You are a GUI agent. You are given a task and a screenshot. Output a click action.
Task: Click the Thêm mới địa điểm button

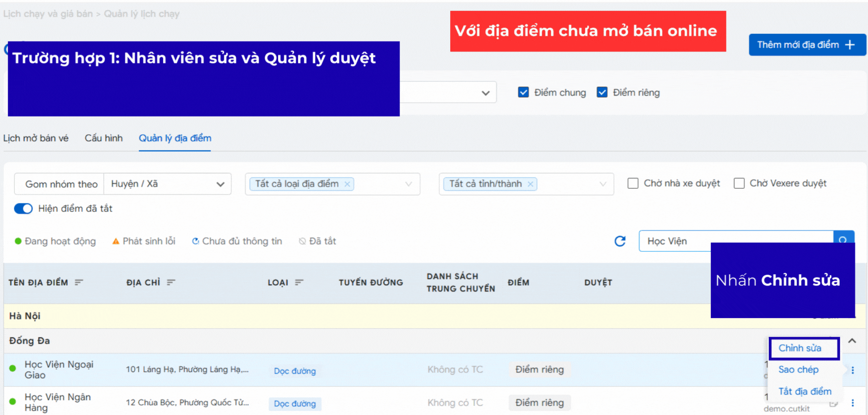806,45
